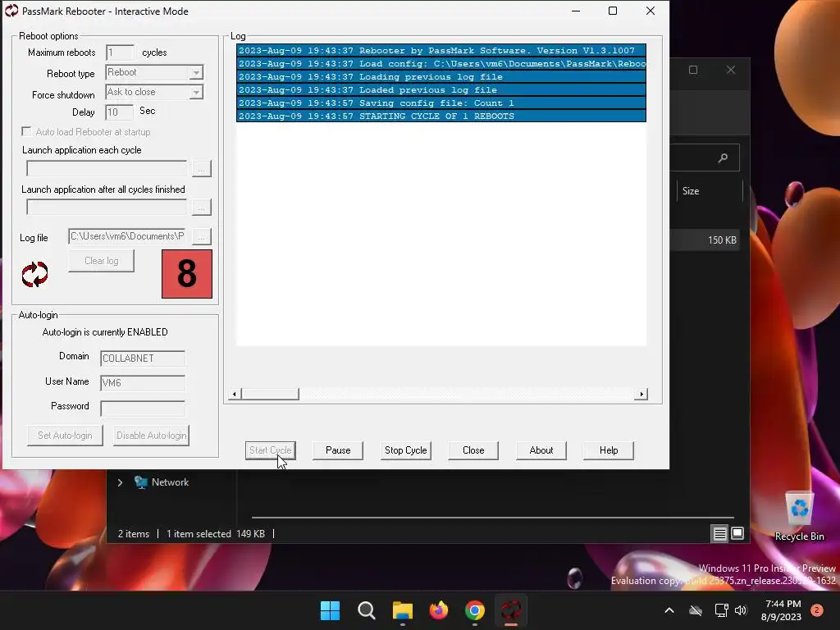Click the User Name field VM6

click(x=143, y=383)
